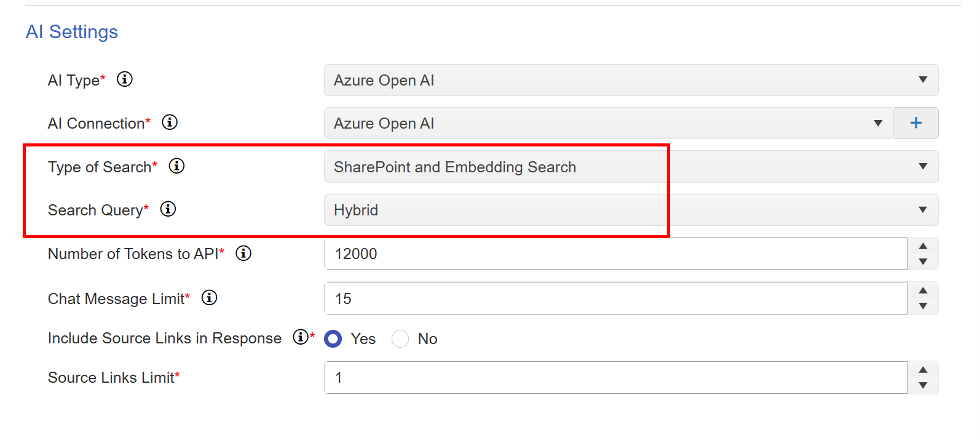The width and height of the screenshot is (980, 440).
Task: Increase Number of Tokens to API value
Action: [923, 246]
